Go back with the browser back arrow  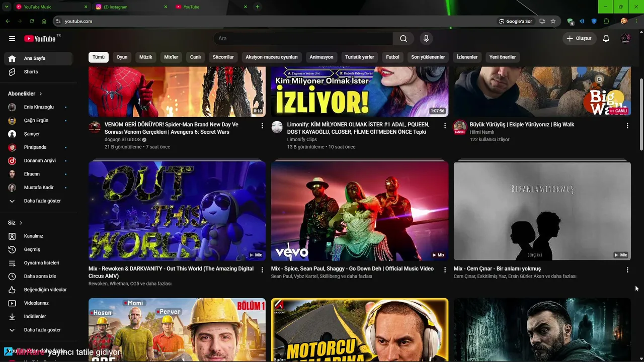pos(8,21)
